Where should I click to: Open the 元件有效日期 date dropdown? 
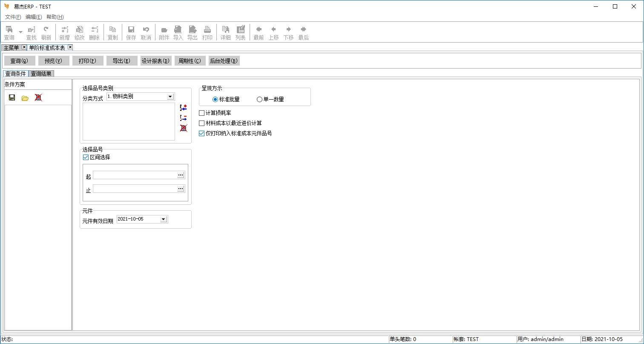coord(163,219)
